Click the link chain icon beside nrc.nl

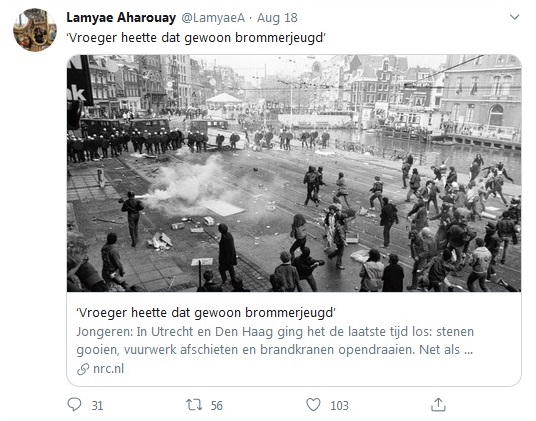83,369
